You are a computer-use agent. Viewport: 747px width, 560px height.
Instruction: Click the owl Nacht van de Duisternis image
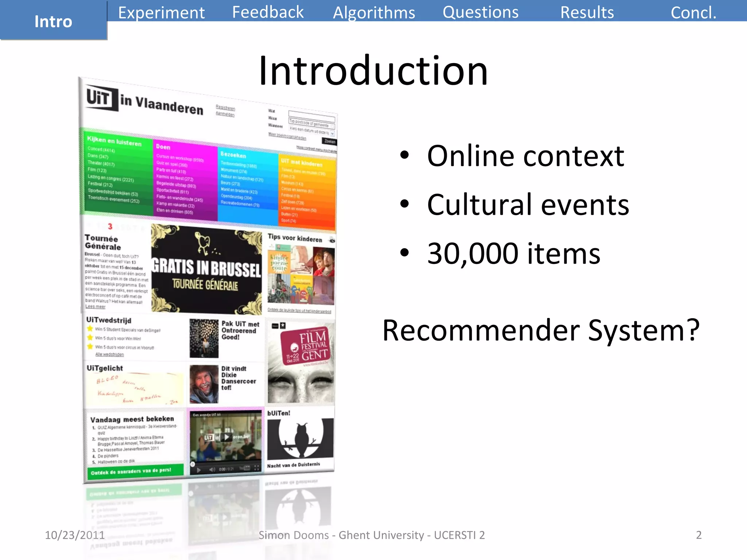point(300,439)
